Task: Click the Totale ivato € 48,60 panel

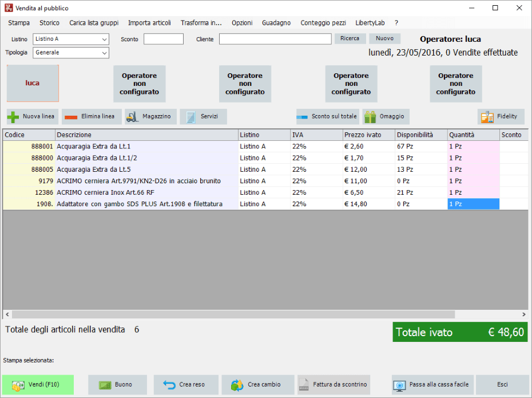Action: pyautogui.click(x=460, y=332)
